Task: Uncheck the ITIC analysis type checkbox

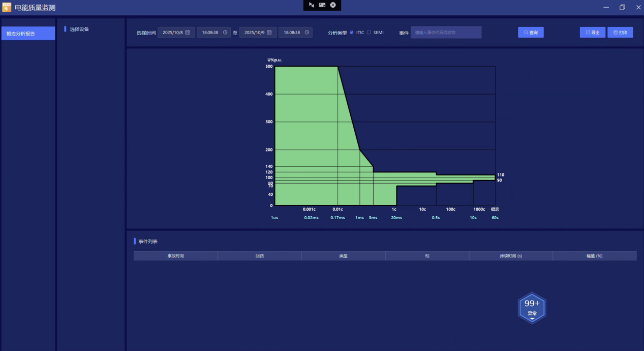Action: point(352,33)
